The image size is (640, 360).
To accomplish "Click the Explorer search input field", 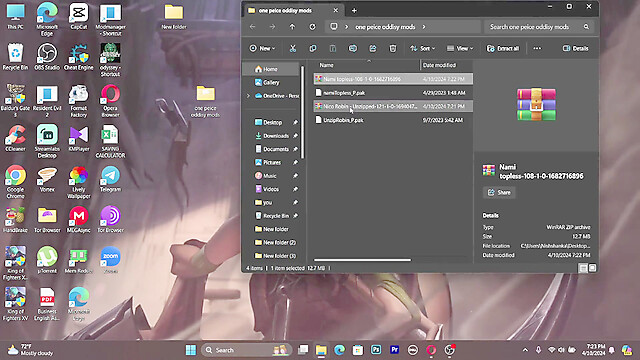I will point(538,27).
